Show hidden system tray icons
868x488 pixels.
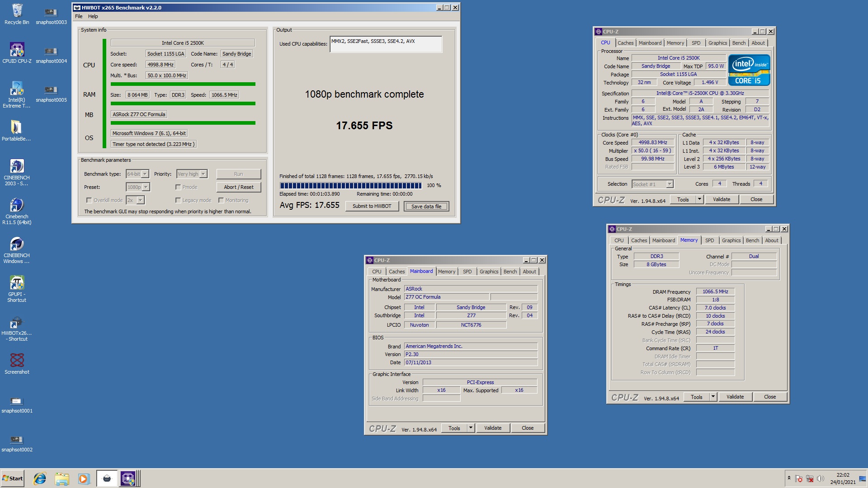pyautogui.click(x=789, y=478)
